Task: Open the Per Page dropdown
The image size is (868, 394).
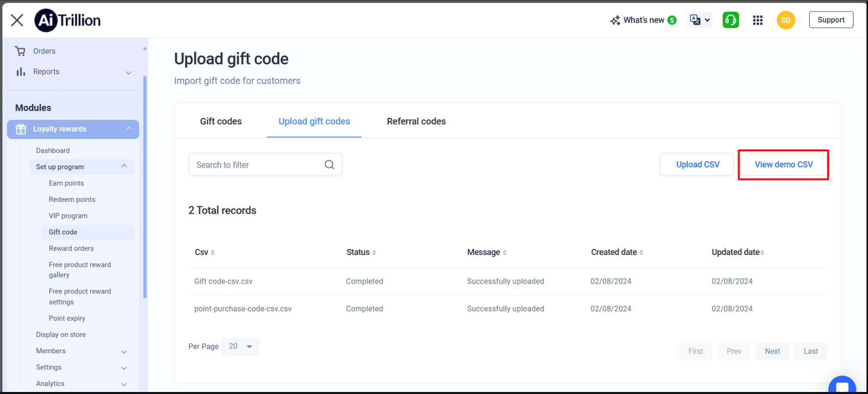Action: pyautogui.click(x=240, y=346)
